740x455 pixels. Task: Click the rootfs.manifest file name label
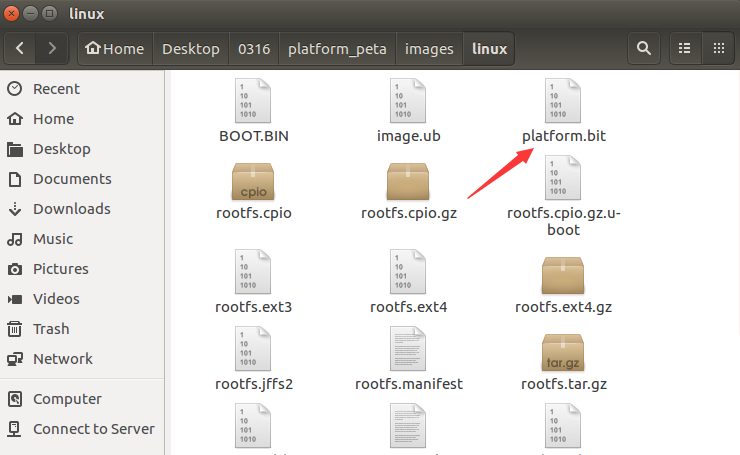click(x=409, y=384)
